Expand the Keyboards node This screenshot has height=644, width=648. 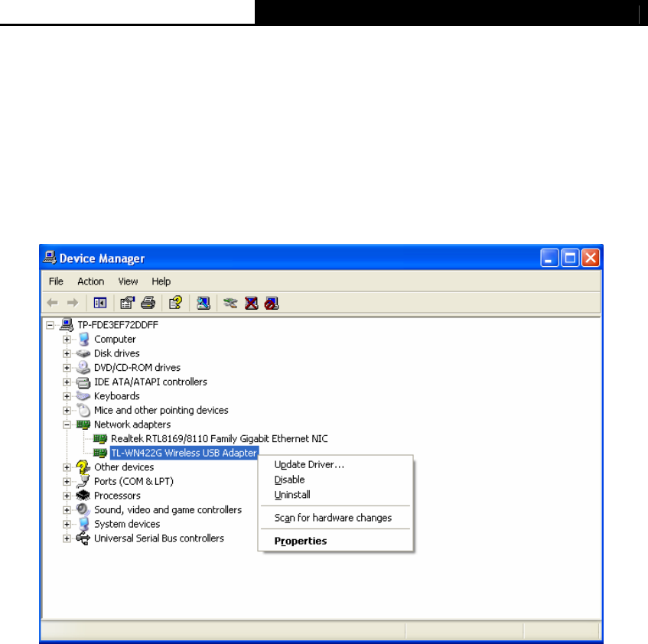[x=67, y=396]
